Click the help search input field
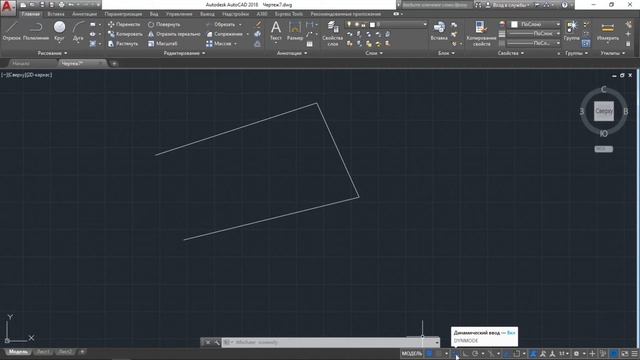This screenshot has height=360, width=640. pyautogui.click(x=435, y=5)
